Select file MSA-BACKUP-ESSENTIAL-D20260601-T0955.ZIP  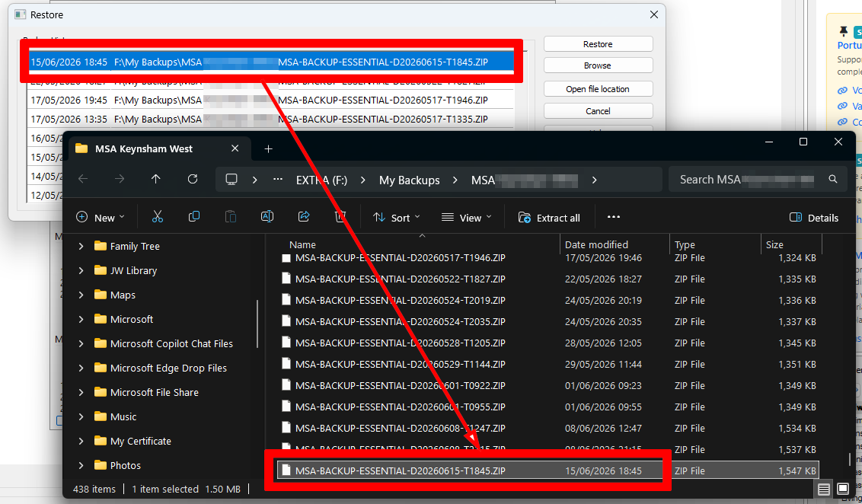click(401, 407)
